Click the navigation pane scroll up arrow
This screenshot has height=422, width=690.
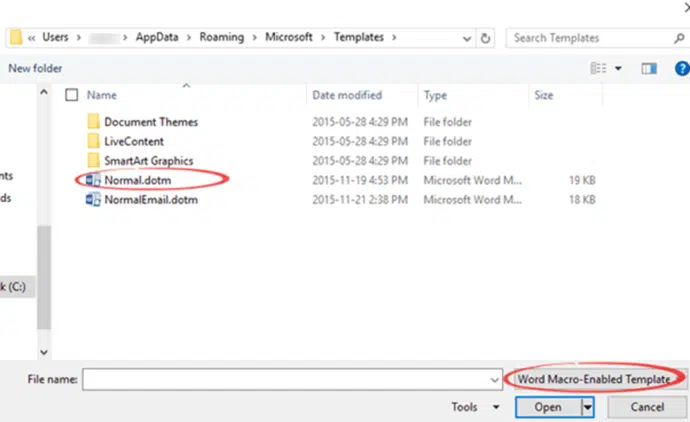(44, 92)
